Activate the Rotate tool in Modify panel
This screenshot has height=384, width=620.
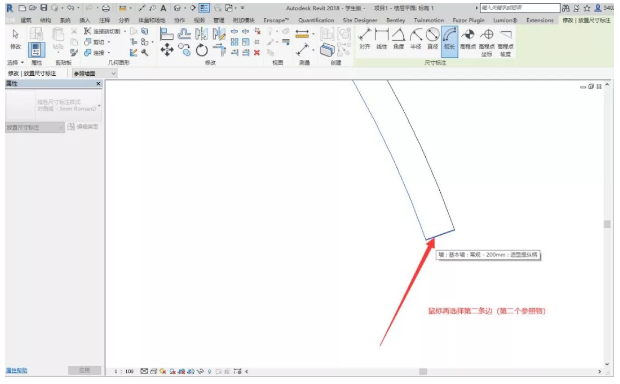pyautogui.click(x=202, y=50)
